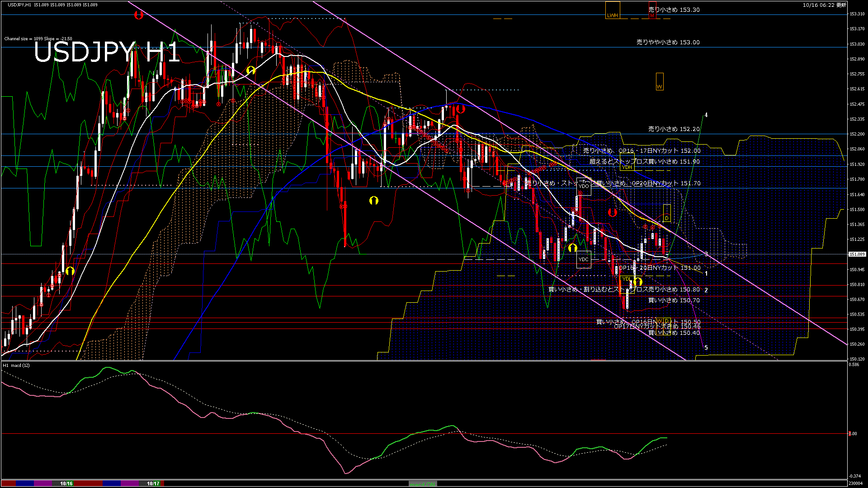Click the 10/16 date label on the time bar
The image size is (868, 488).
coord(66,483)
